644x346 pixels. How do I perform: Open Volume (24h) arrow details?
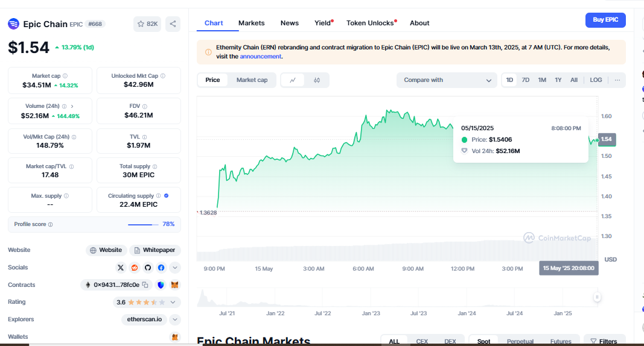(72, 106)
